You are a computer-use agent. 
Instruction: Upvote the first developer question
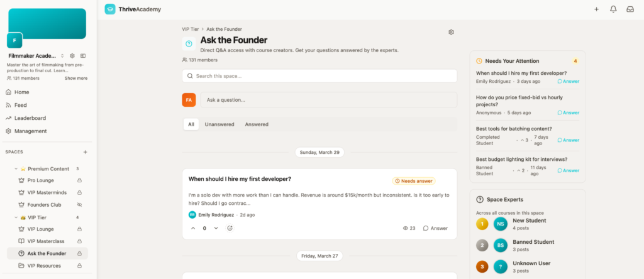click(x=193, y=228)
